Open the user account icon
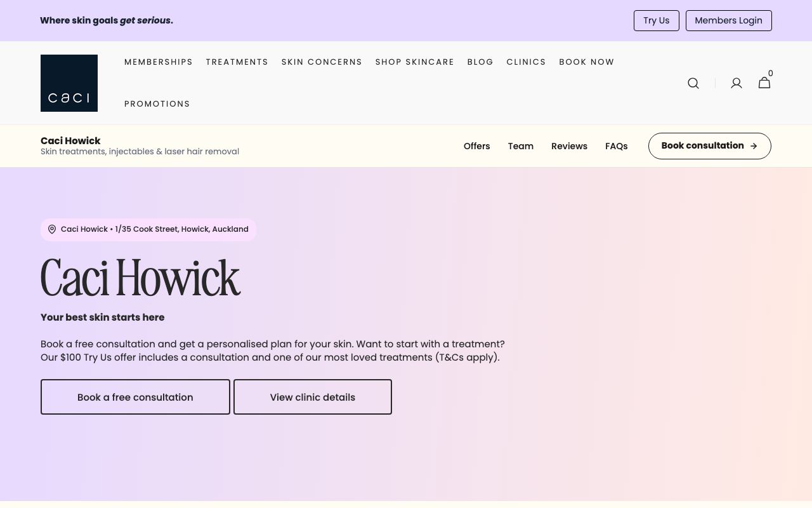The height and width of the screenshot is (508, 812). [737, 83]
